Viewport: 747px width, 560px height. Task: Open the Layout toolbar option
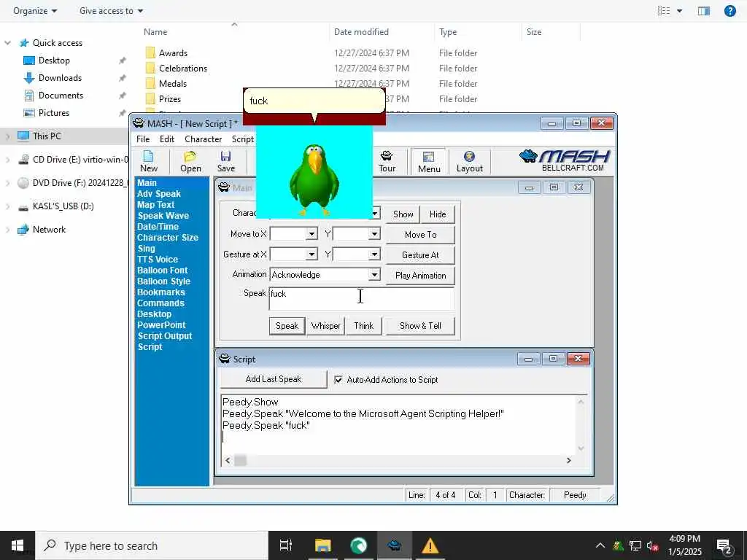(469, 161)
